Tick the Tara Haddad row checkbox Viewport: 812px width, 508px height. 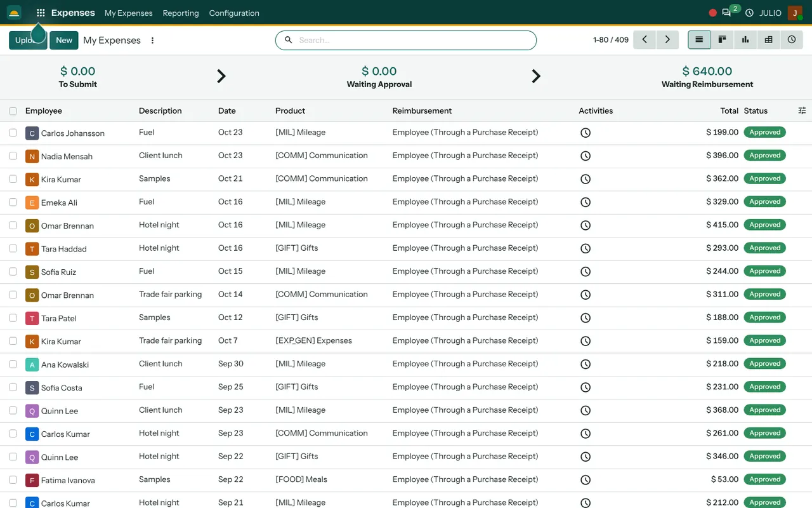pos(13,248)
